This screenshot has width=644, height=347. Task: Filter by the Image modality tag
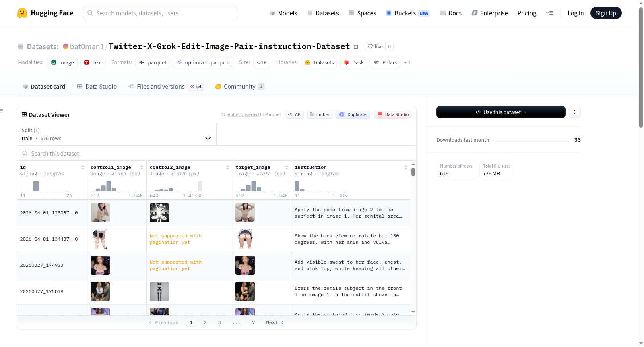pos(62,62)
